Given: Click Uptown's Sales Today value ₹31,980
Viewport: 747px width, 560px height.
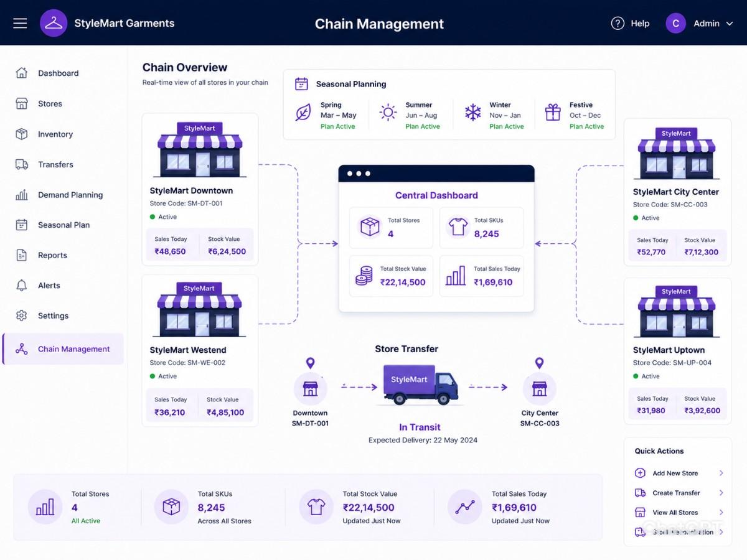Looking at the screenshot, I should 651,411.
